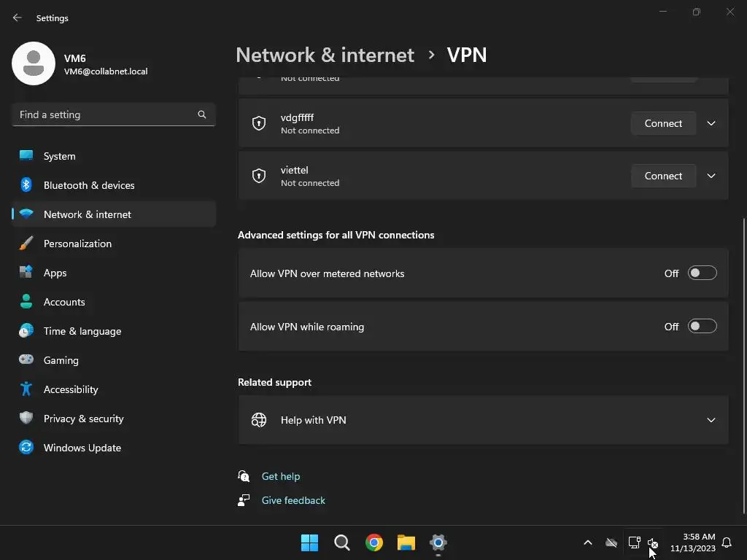747x560 pixels.
Task: Click the Windows Start button
Action: coord(310,542)
